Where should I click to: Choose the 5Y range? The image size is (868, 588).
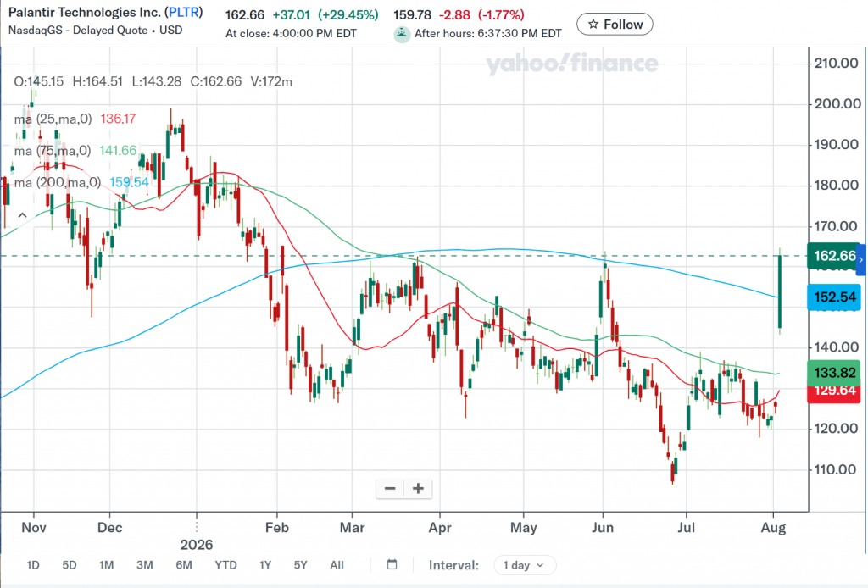point(300,565)
